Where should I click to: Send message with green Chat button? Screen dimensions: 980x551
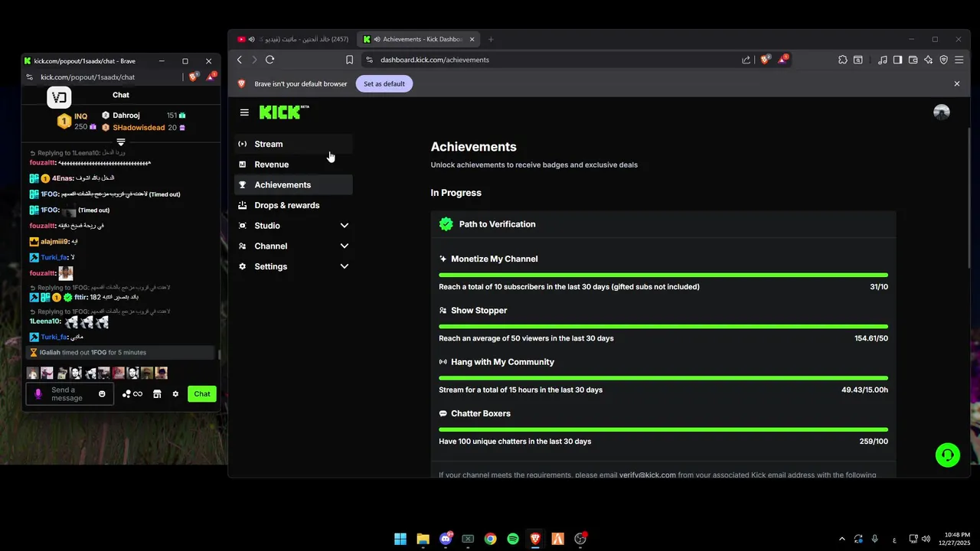[x=202, y=394]
